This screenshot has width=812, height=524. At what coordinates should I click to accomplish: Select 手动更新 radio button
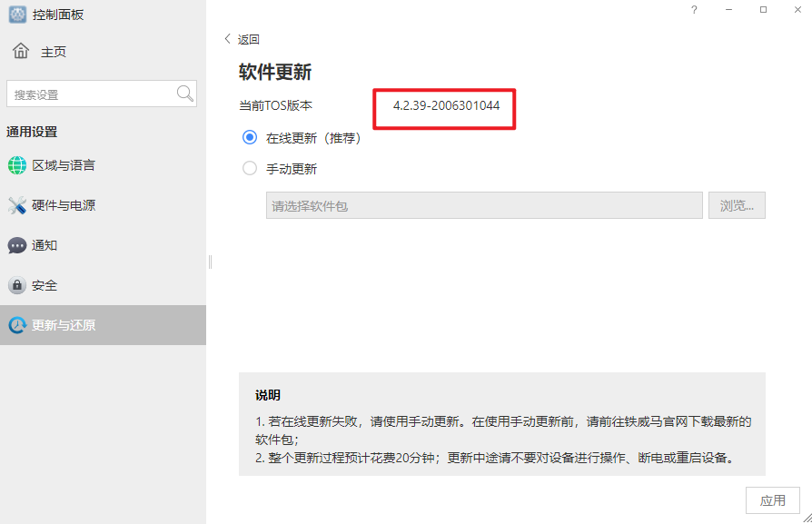[250, 168]
